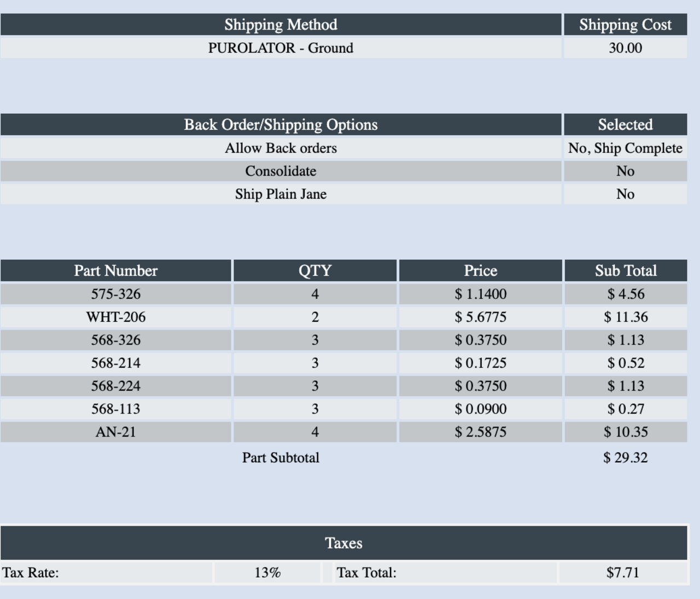Select the Allow Back orders row label
700x599 pixels.
[281, 148]
